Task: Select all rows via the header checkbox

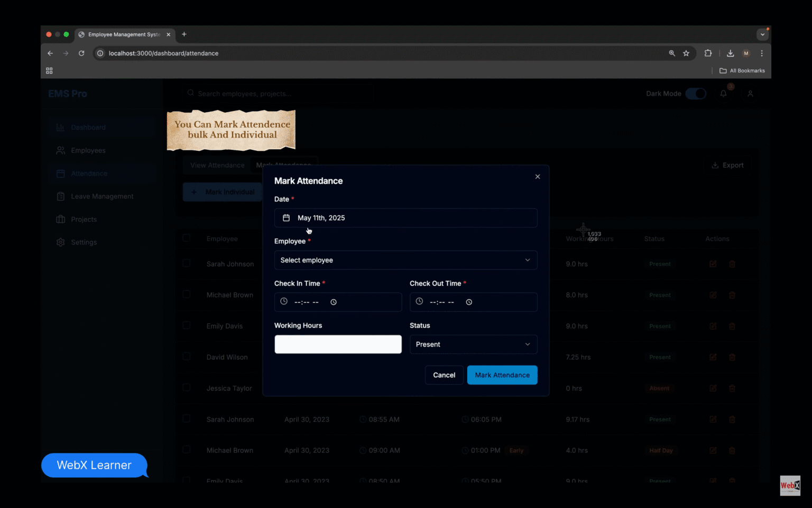Action: coord(187,238)
